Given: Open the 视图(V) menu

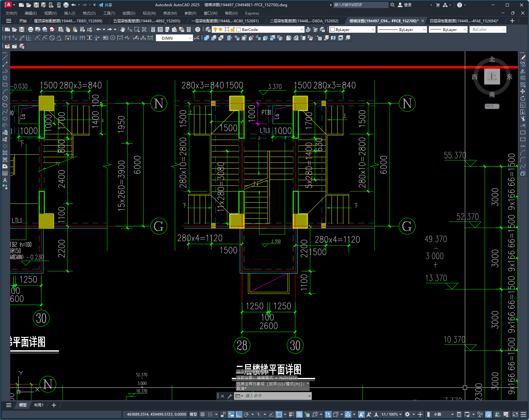Looking at the screenshot, I should [x=50, y=13].
